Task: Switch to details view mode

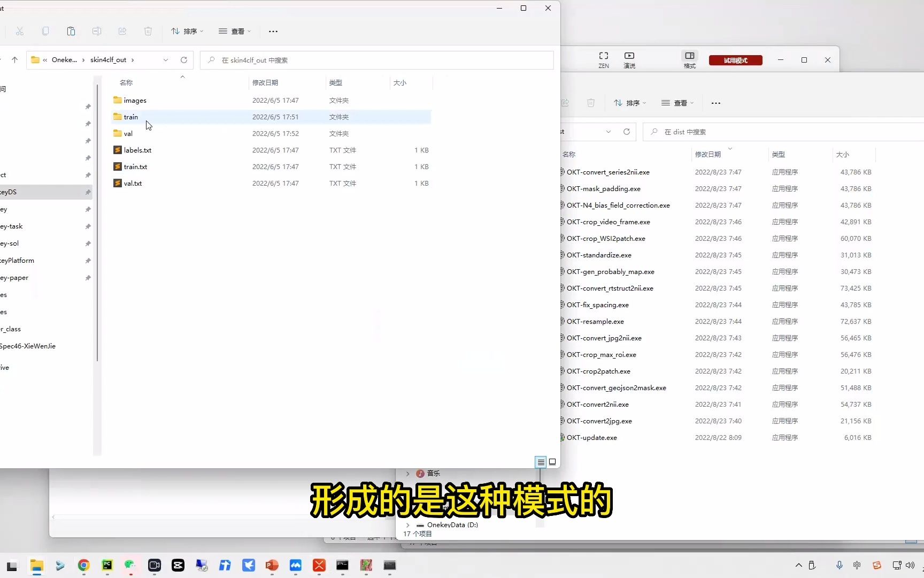Action: tap(541, 461)
